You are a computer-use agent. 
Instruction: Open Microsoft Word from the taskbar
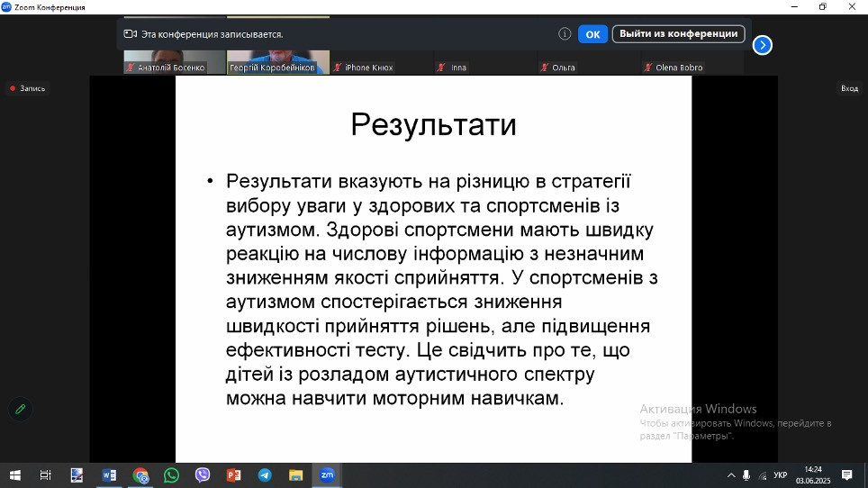coord(109,474)
